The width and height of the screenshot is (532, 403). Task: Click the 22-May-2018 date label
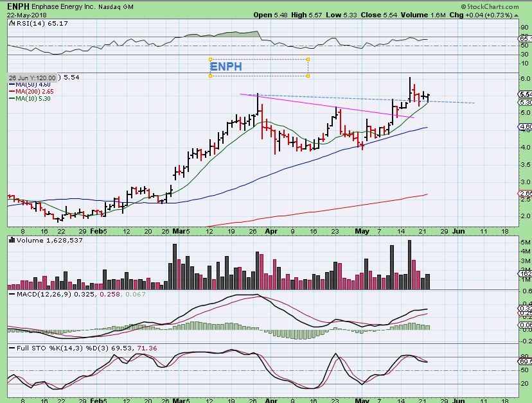pyautogui.click(x=27, y=15)
